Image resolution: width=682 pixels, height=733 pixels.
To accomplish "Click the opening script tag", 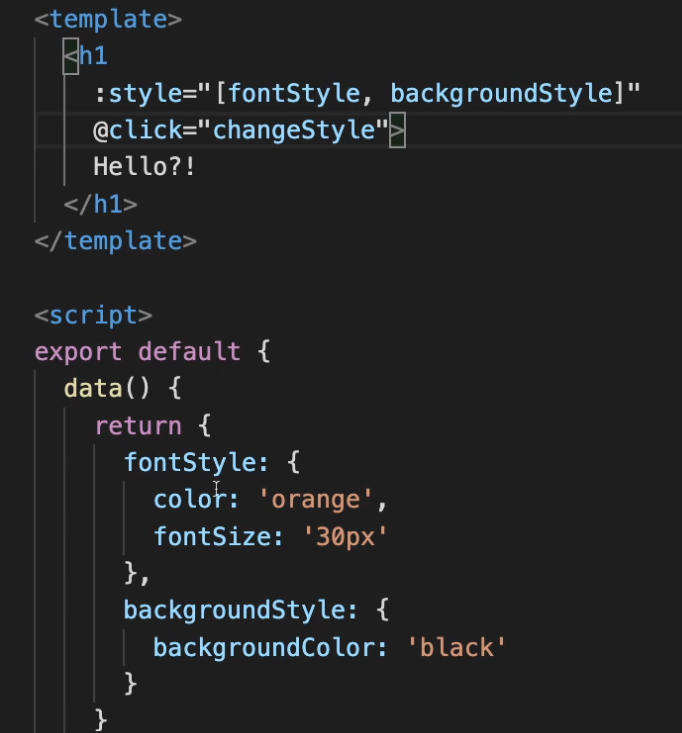I will [x=93, y=316].
